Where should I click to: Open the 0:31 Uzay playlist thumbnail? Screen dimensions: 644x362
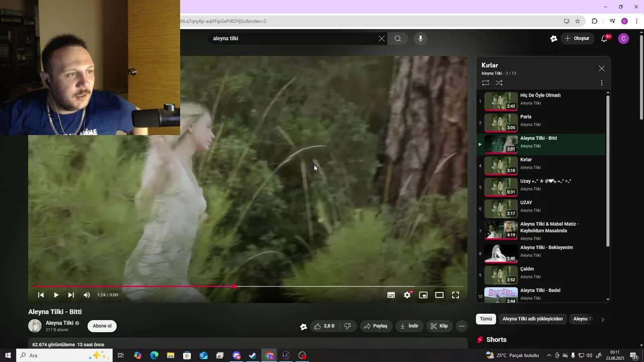click(x=501, y=187)
